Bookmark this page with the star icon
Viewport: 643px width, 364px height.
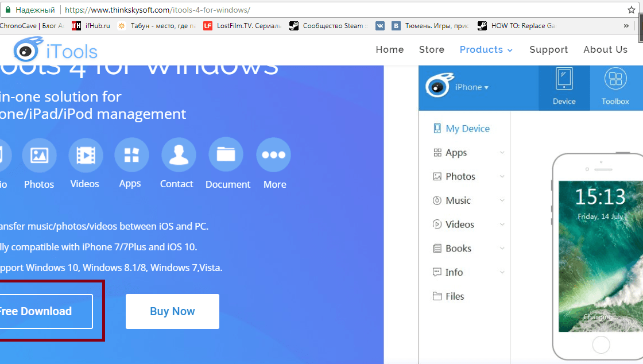(x=632, y=10)
